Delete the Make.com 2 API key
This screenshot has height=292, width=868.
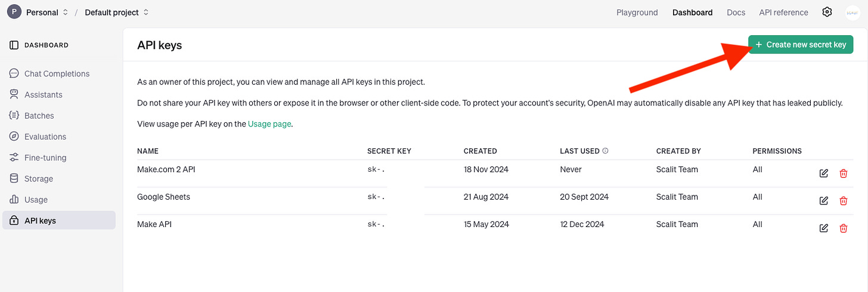click(x=843, y=173)
